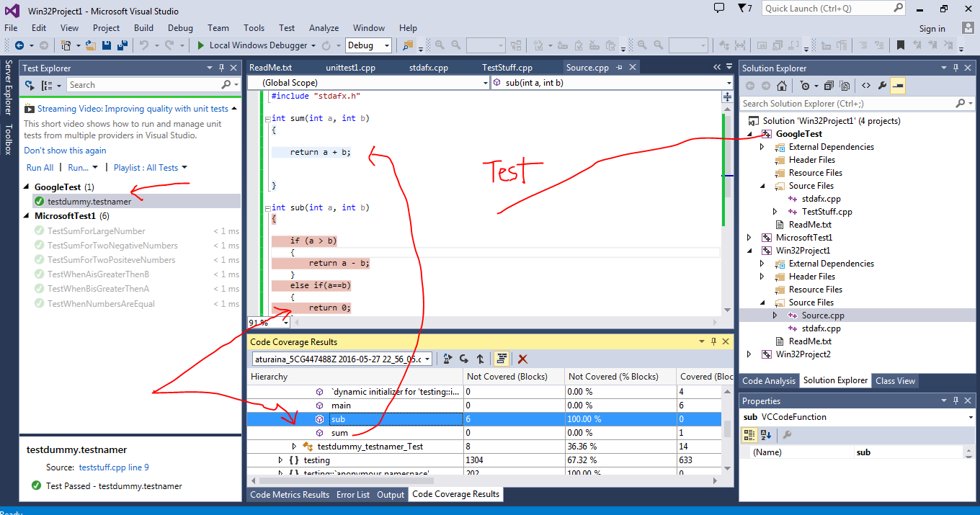Expand the Win32Project2 project node
Image resolution: width=980 pixels, height=515 pixels.
[749, 354]
